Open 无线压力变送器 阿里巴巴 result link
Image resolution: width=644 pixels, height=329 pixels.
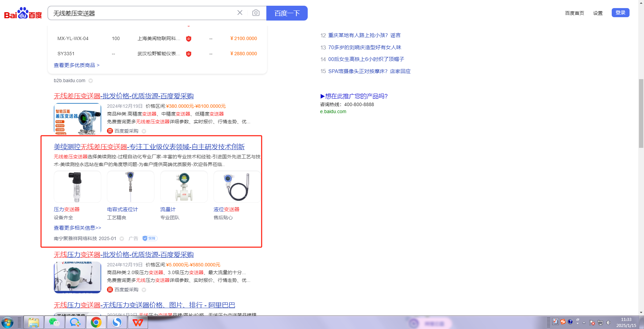[x=144, y=305]
